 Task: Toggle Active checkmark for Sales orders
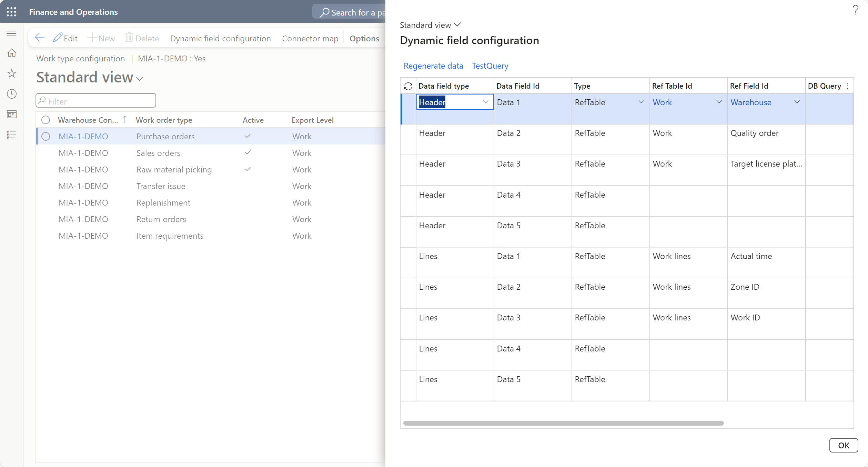pyautogui.click(x=248, y=153)
